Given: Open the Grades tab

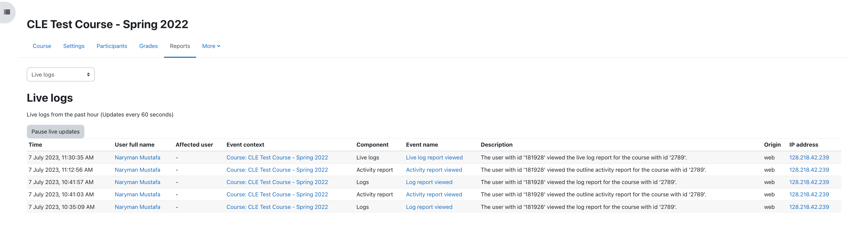Looking at the screenshot, I should [148, 46].
